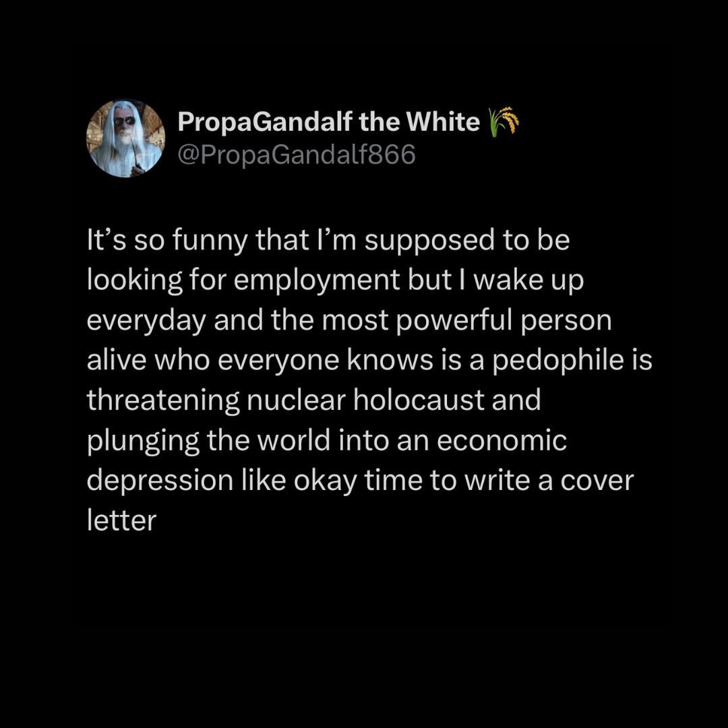This screenshot has height=728, width=728.
Task: Select the word "letter" on the last line
Action: [121, 520]
